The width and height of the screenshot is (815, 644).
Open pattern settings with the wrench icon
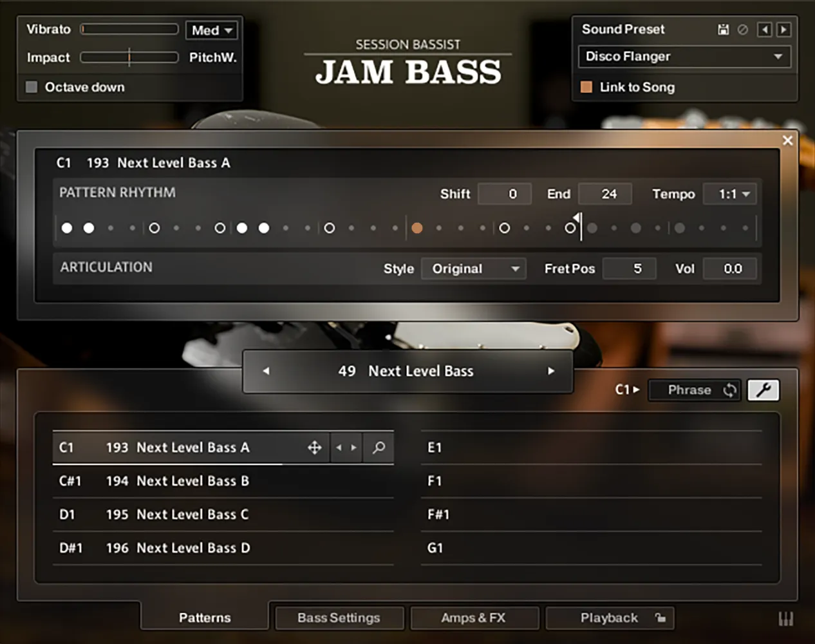[763, 390]
